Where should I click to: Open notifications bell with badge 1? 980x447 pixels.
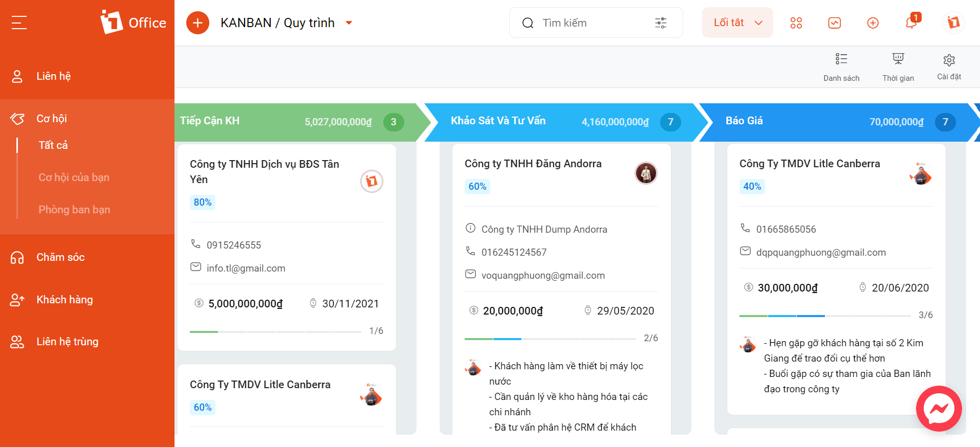(x=912, y=21)
